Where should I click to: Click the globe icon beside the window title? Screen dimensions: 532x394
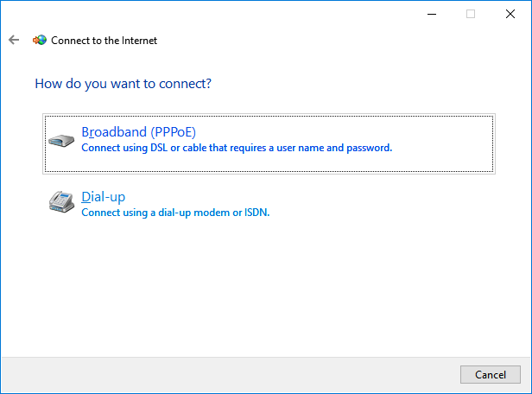tap(40, 40)
